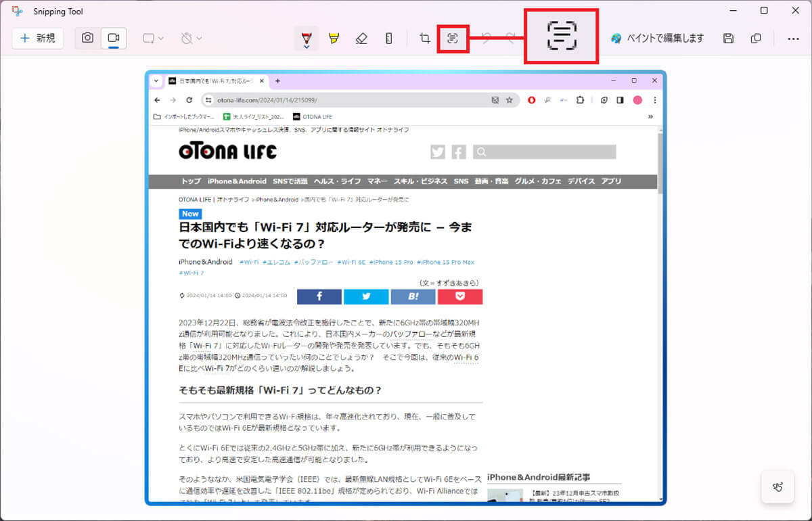Screen dimensions: 812x521
Task: Open the puzzle-piece extensions icon
Action: [580, 99]
